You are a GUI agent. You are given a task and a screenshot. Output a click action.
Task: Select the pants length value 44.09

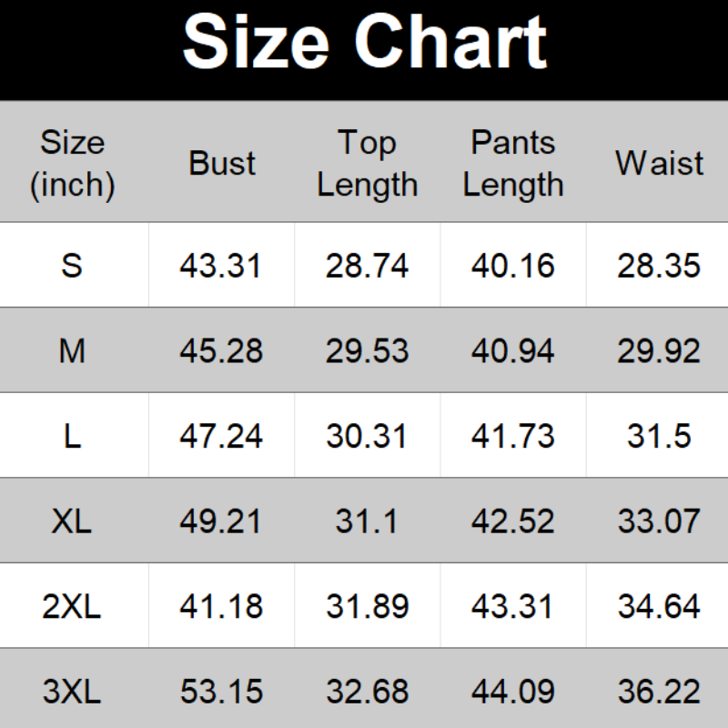tap(513, 692)
